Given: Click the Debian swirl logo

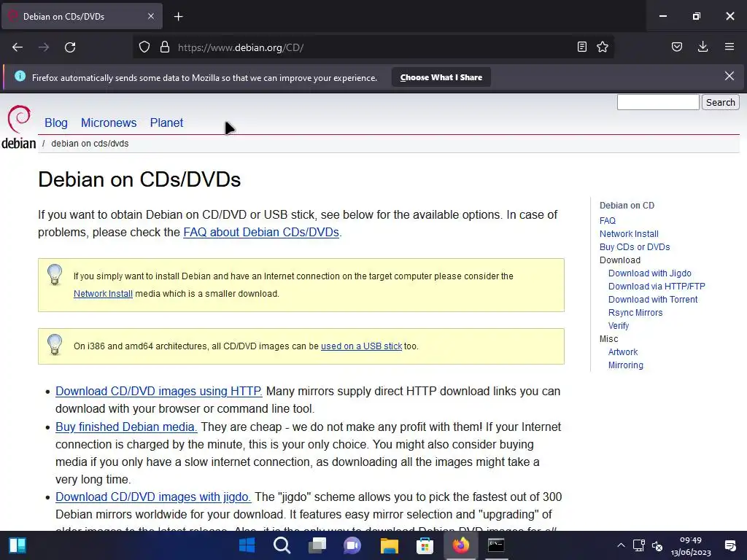Looking at the screenshot, I should point(19,119).
